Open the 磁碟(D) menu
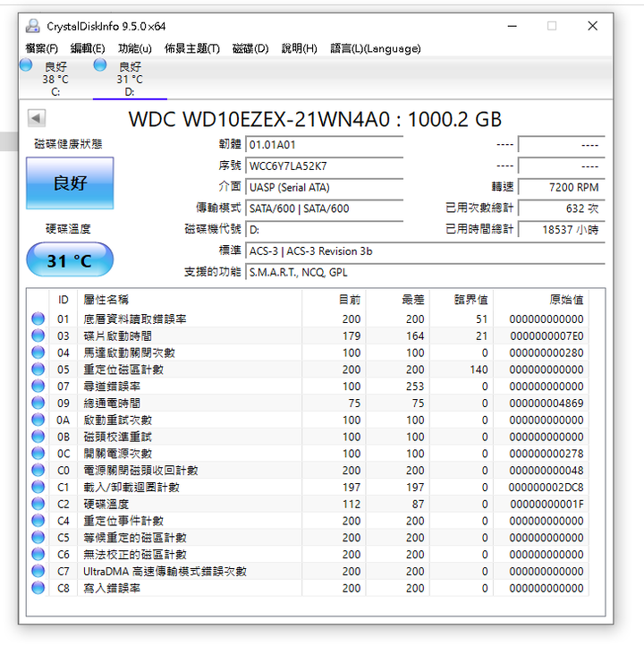644x646 pixels. tap(250, 48)
